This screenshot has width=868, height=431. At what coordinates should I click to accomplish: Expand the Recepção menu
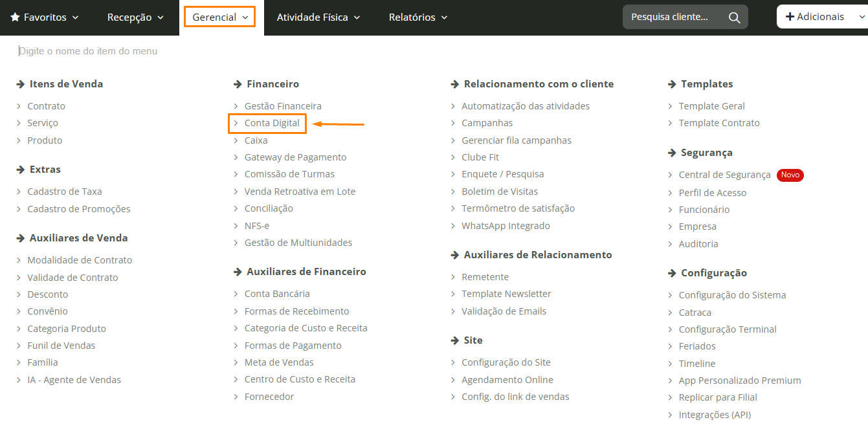click(135, 17)
